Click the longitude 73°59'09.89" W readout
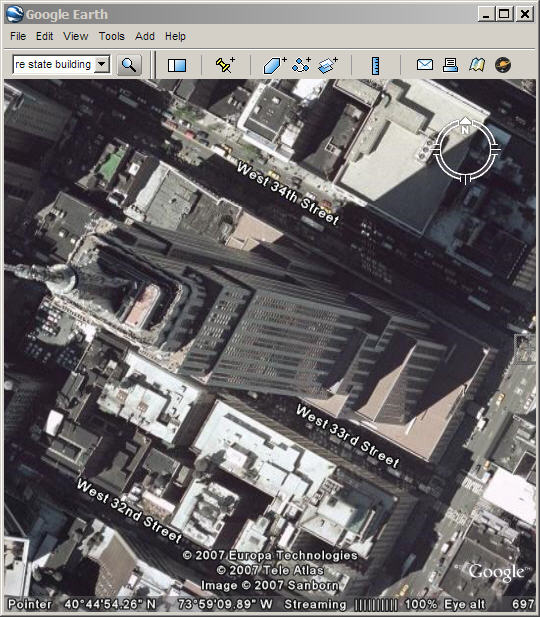 coord(225,604)
